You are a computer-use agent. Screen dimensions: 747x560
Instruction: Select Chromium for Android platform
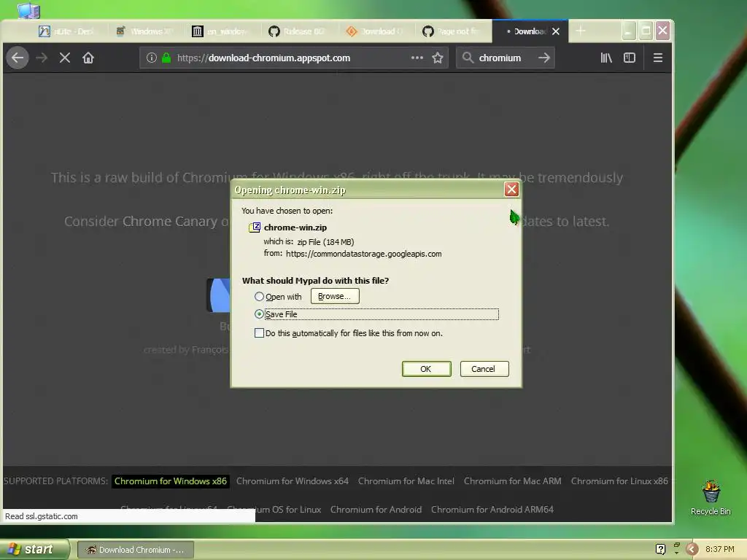(376, 510)
